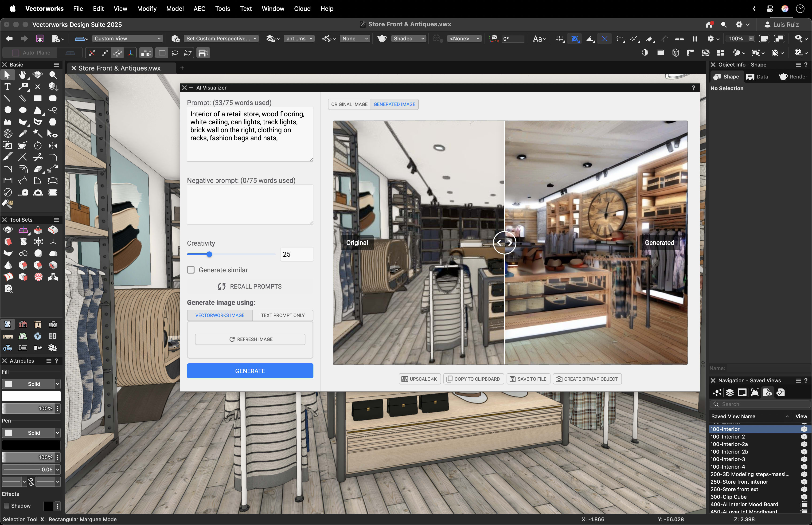Image resolution: width=812 pixels, height=525 pixels.
Task: Switch to the Original Image tab
Action: [349, 104]
